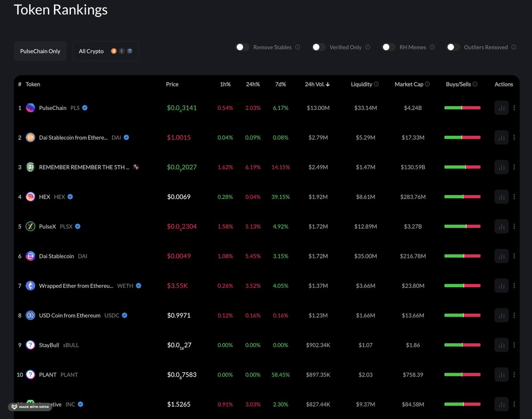Click StayBull 24h volume $902.34K
Screen dimensions: 532x419
point(317,345)
